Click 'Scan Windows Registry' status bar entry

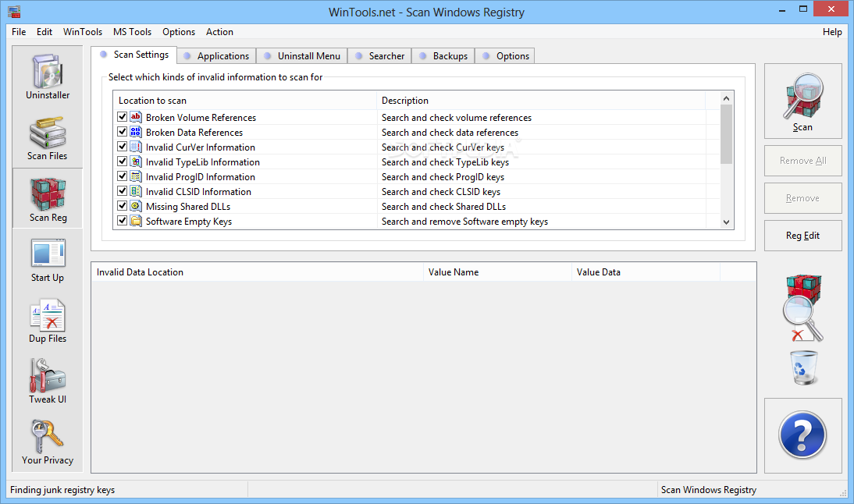[x=709, y=490]
